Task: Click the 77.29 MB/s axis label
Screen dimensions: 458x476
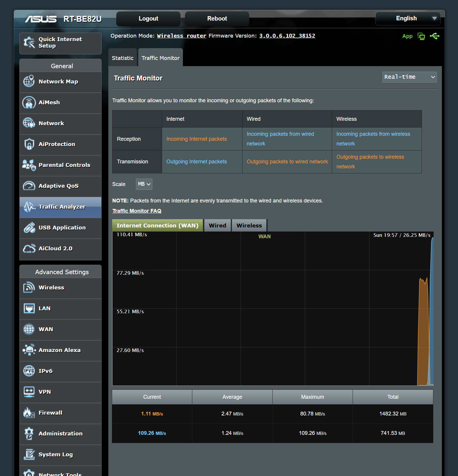Action: point(130,273)
